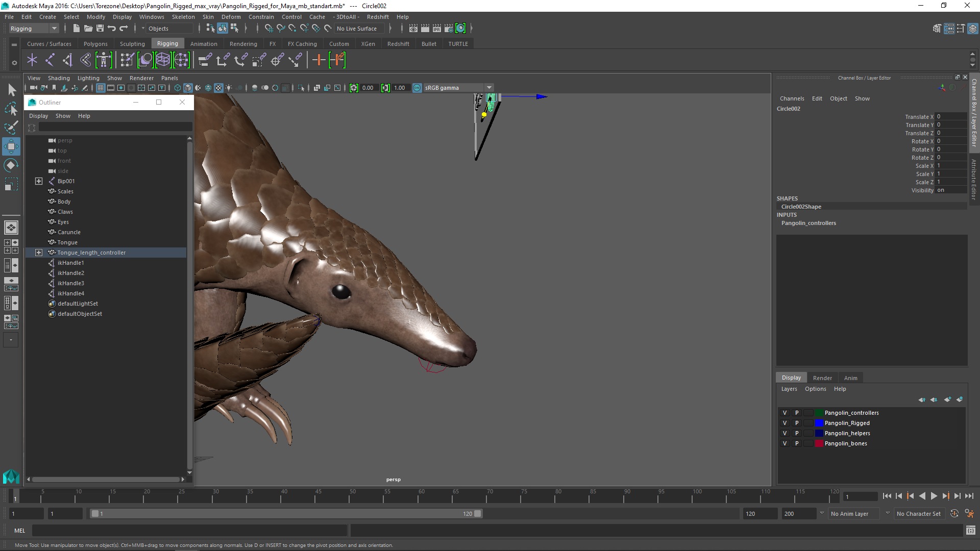
Task: Open the No Character Set dropdown
Action: tap(920, 514)
